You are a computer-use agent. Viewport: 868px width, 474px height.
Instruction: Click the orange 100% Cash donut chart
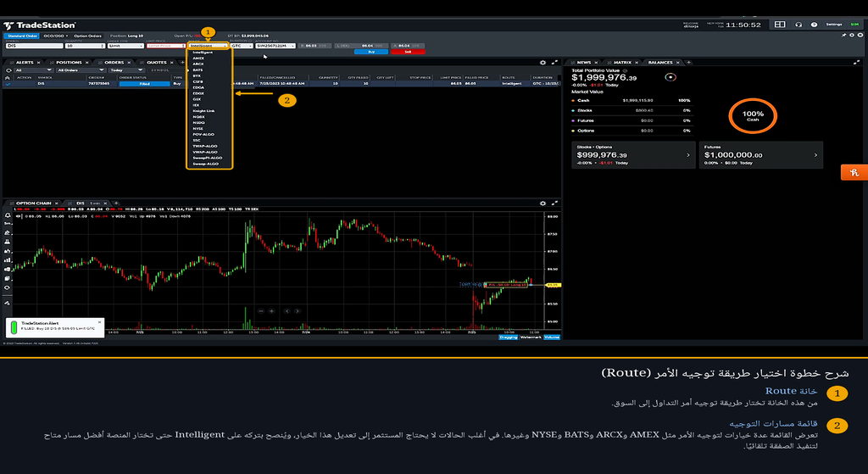point(753,115)
